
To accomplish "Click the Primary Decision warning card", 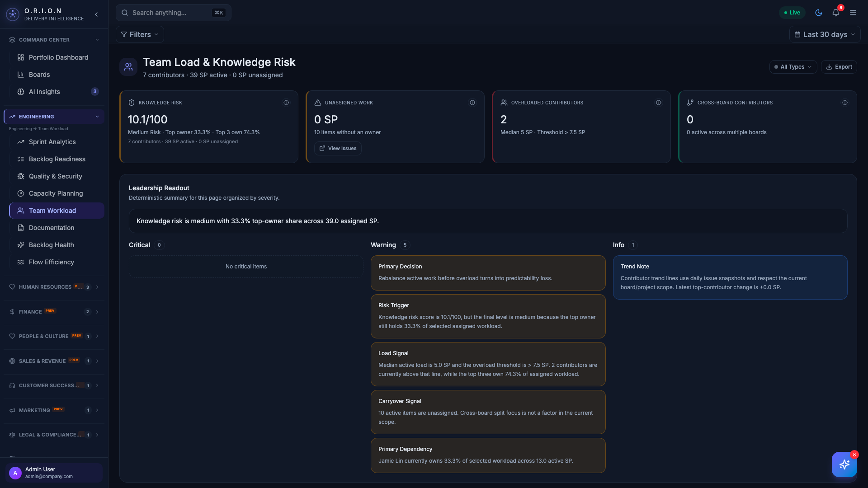I will [488, 273].
